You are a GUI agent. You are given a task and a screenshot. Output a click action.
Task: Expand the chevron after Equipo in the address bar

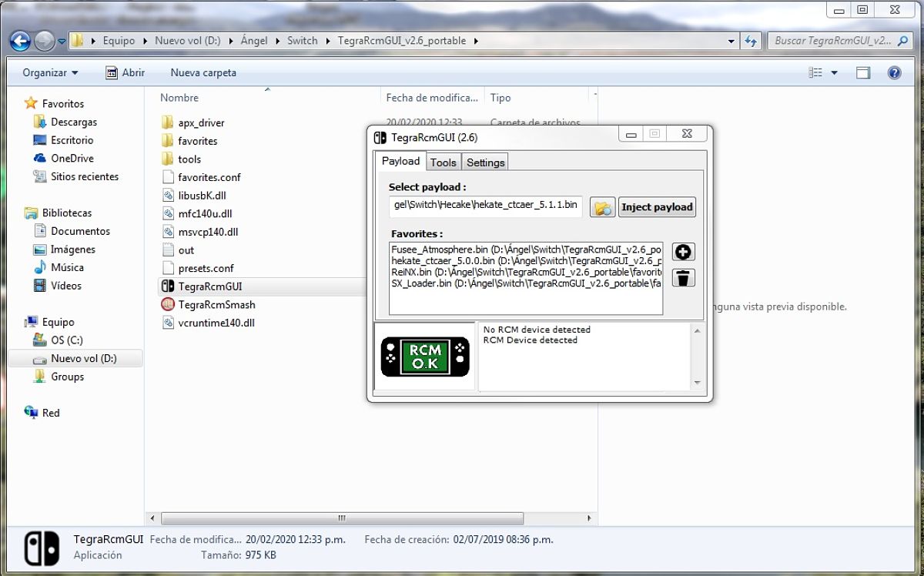click(x=145, y=41)
